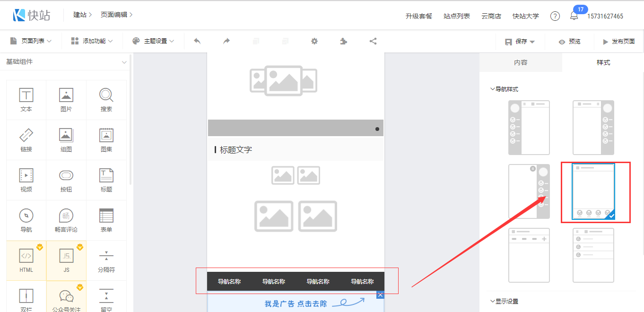Click the share icon in toolbar
Screen dimensions: 644x312
373,41
